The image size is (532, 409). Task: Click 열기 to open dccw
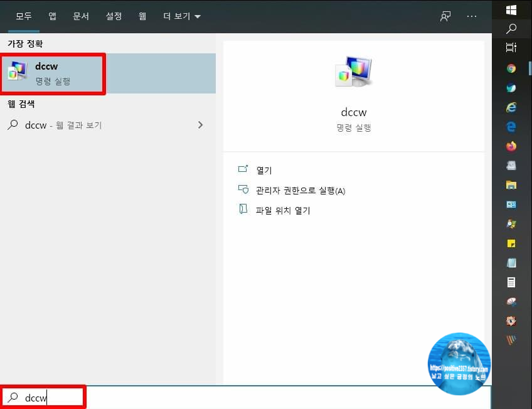click(x=264, y=170)
